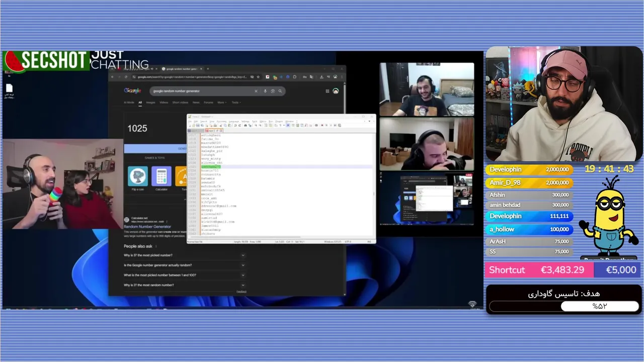The height and width of the screenshot is (362, 644).
Task: Close the active Notepad++ document tab
Action: tap(221, 131)
